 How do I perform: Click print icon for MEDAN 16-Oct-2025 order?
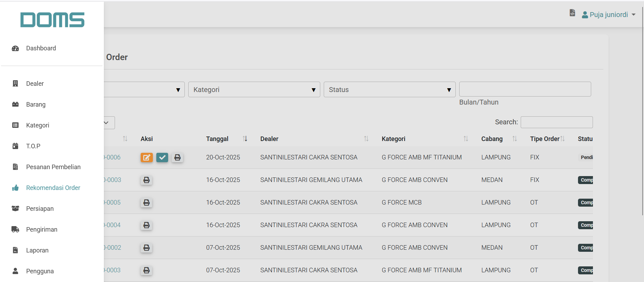pos(146,180)
